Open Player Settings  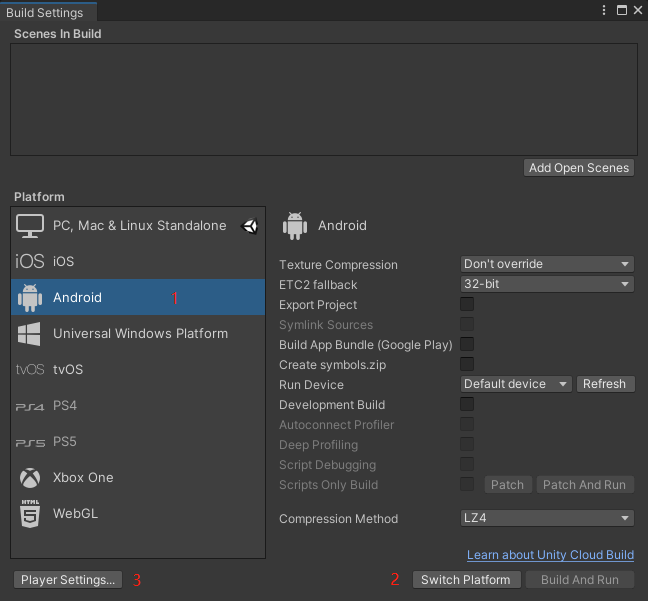(68, 580)
